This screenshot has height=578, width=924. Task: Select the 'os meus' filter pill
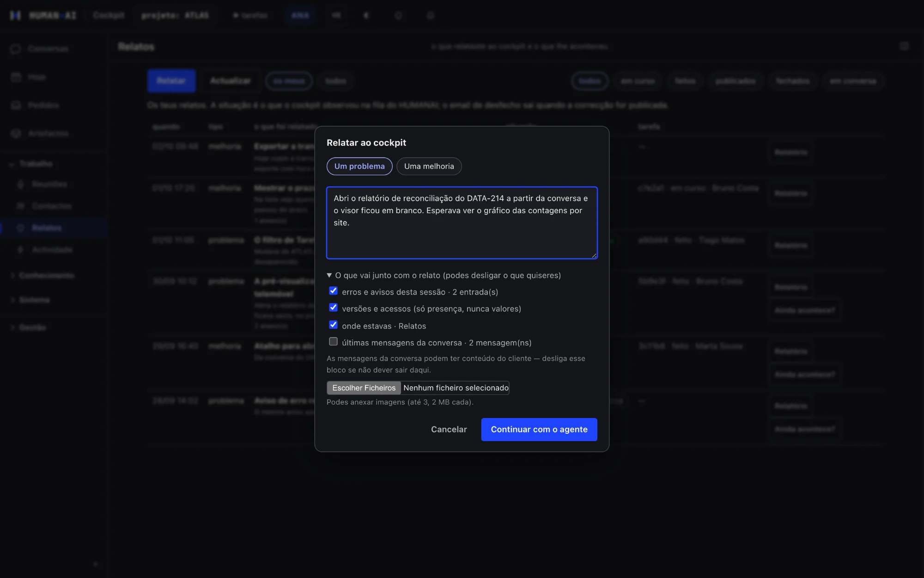[289, 81]
